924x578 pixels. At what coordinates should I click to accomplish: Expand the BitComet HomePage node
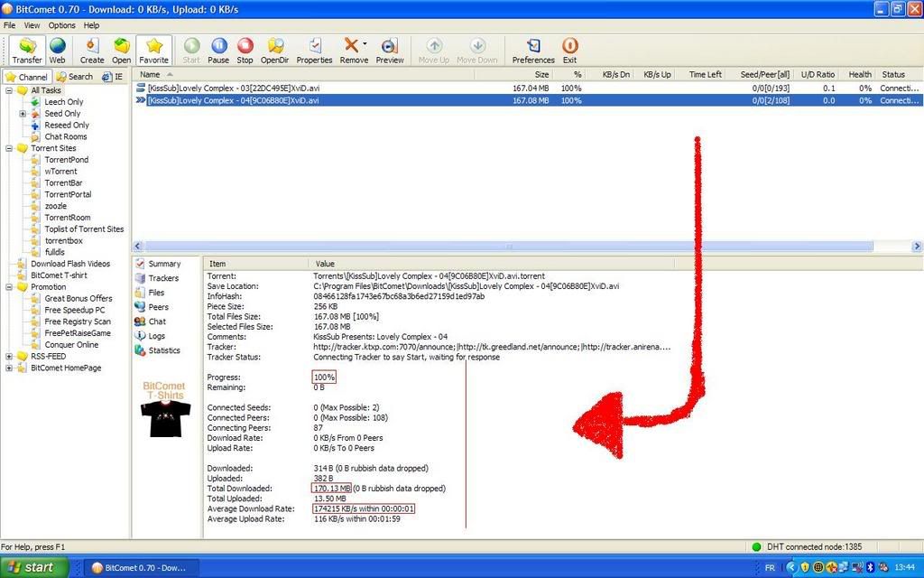pyautogui.click(x=9, y=368)
